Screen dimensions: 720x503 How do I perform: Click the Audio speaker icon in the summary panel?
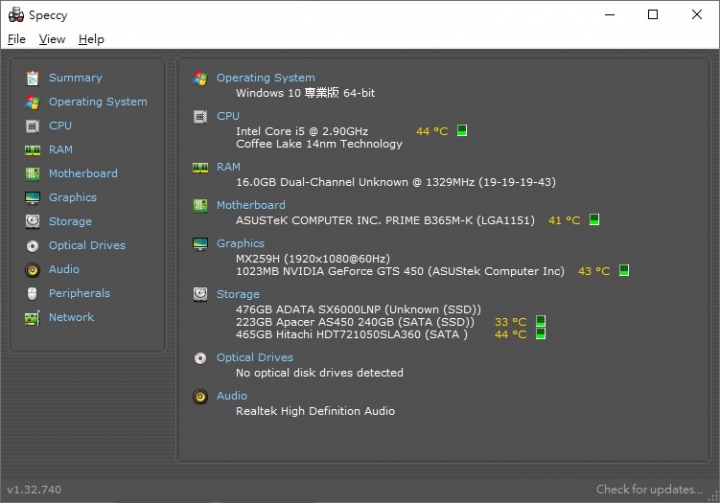pyautogui.click(x=200, y=396)
